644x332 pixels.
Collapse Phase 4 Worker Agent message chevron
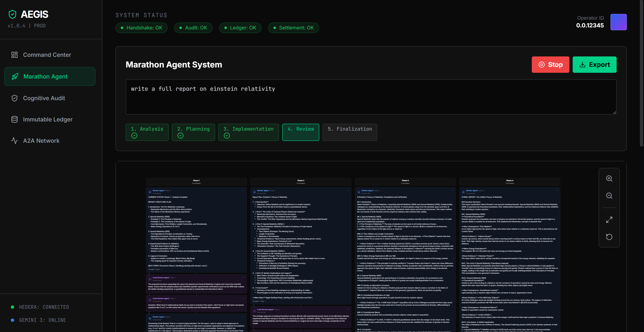click(557, 191)
